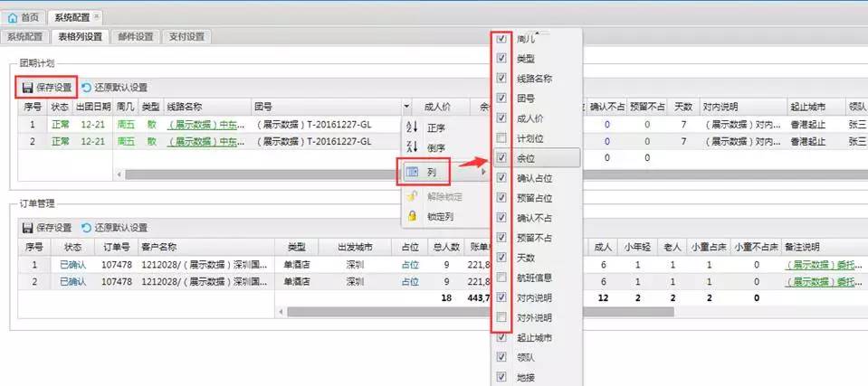868x386 pixels.
Task: Switch to the 邮件设置 tab
Action: [135, 37]
